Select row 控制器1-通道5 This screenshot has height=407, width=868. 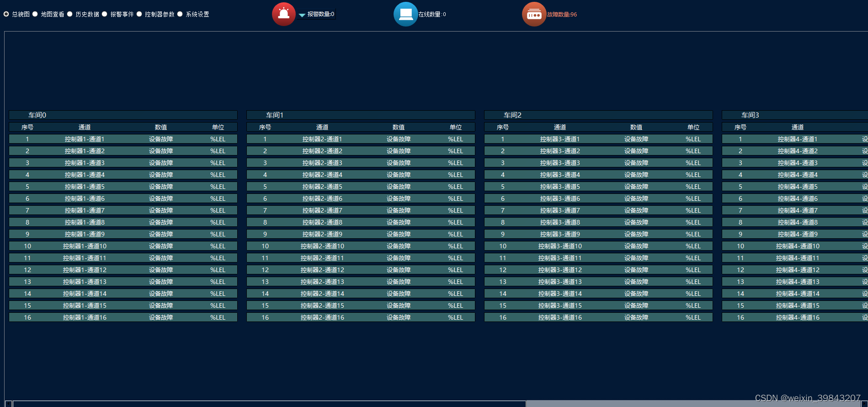[x=123, y=187]
